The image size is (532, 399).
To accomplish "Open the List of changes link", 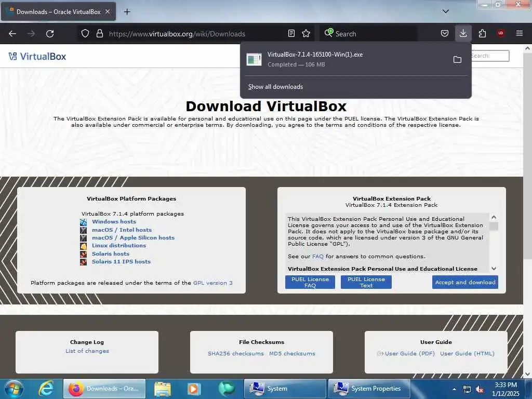I will (87, 351).
